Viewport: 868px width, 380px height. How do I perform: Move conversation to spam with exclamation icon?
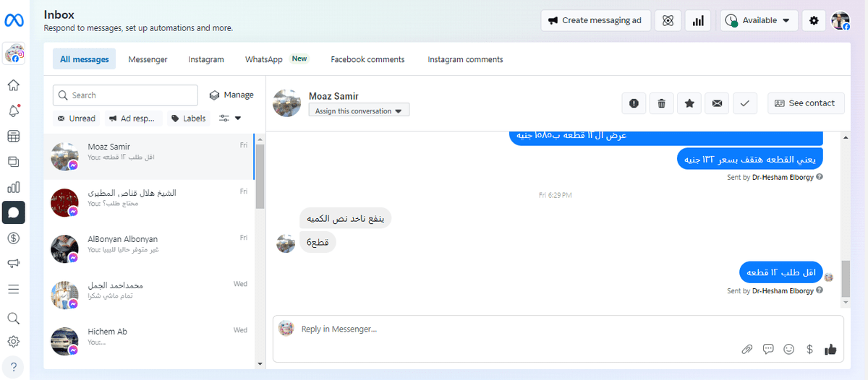click(x=634, y=103)
